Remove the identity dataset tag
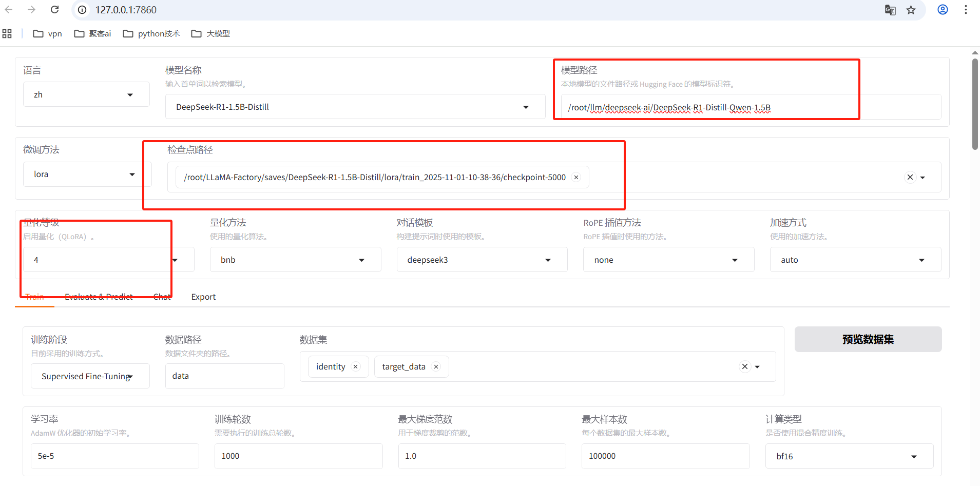Viewport: 980px width, 486px height. tap(355, 367)
